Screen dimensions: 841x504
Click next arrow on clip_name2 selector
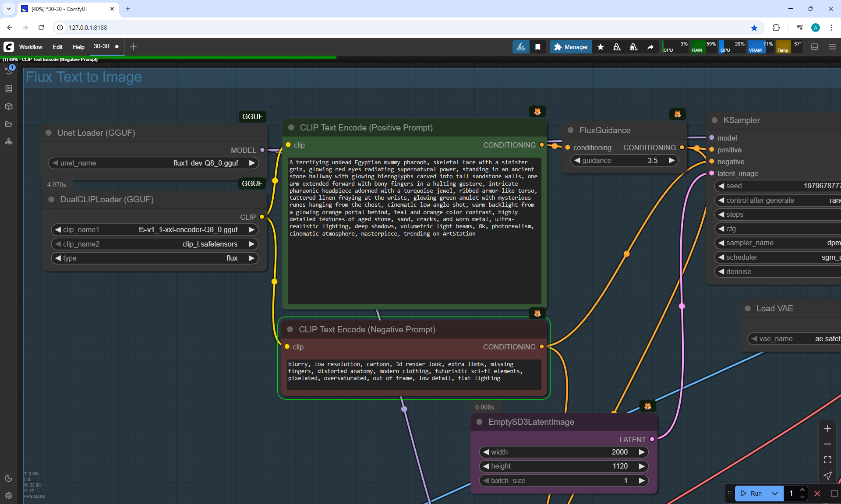[x=251, y=244]
